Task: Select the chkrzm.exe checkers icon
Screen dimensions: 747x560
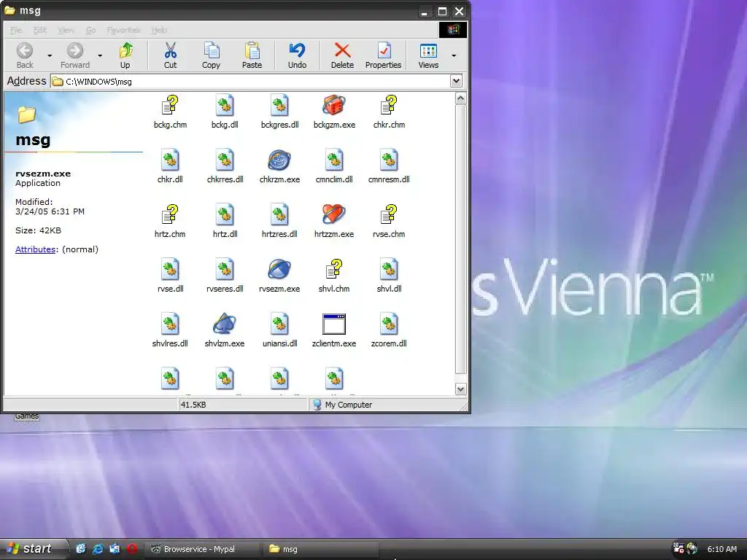Action: pyautogui.click(x=279, y=160)
